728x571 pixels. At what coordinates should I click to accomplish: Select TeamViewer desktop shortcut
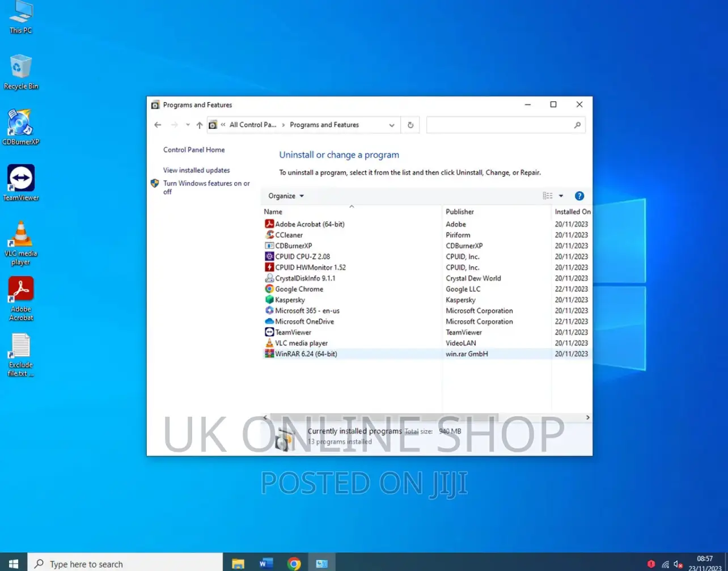click(21, 183)
